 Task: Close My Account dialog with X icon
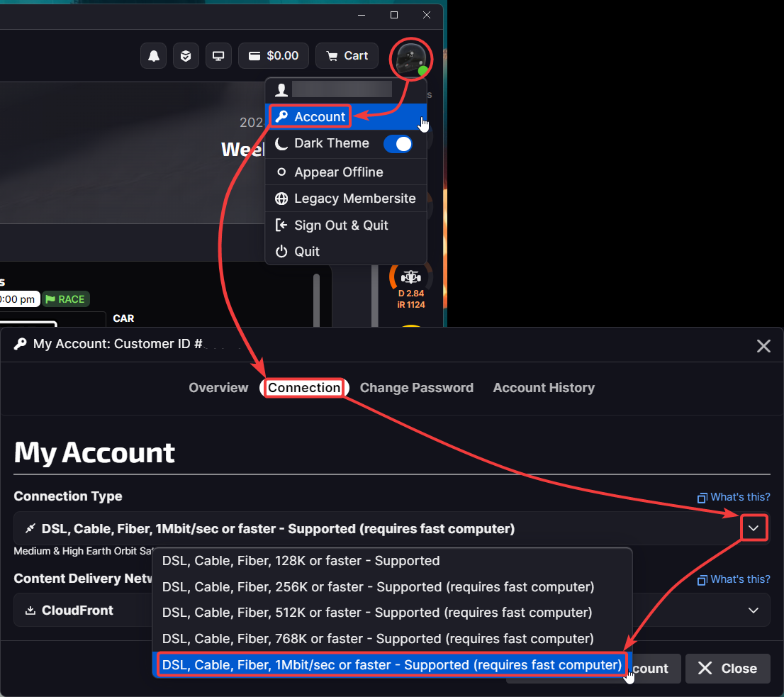point(763,346)
